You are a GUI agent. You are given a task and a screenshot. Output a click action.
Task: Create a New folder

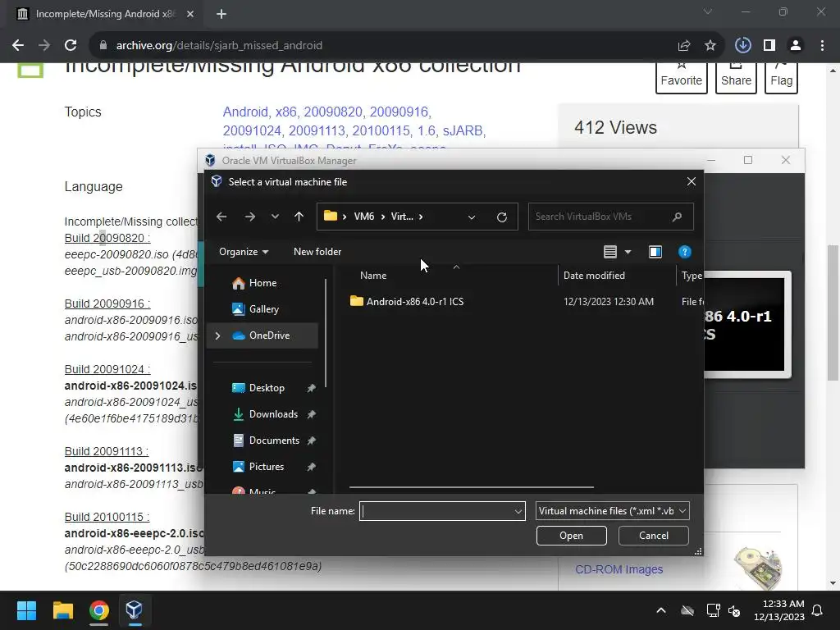pos(317,252)
